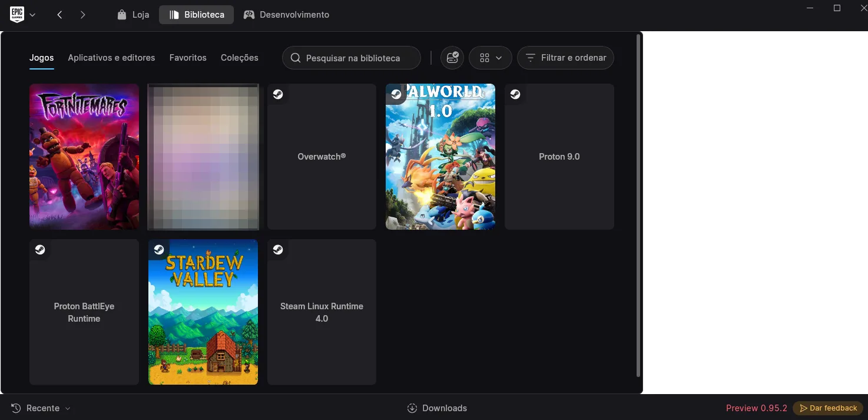Screen dimensions: 868x420
Task: Click the search magnifier icon
Action: [296, 58]
